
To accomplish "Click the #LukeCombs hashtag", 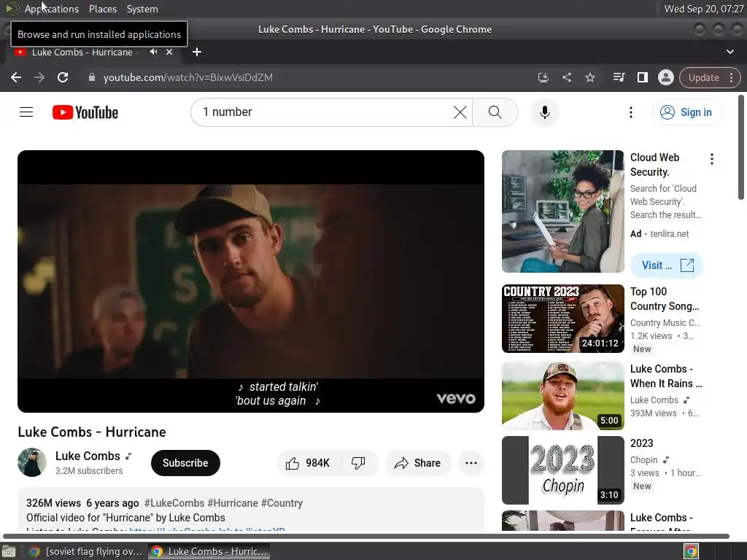I will [x=174, y=503].
